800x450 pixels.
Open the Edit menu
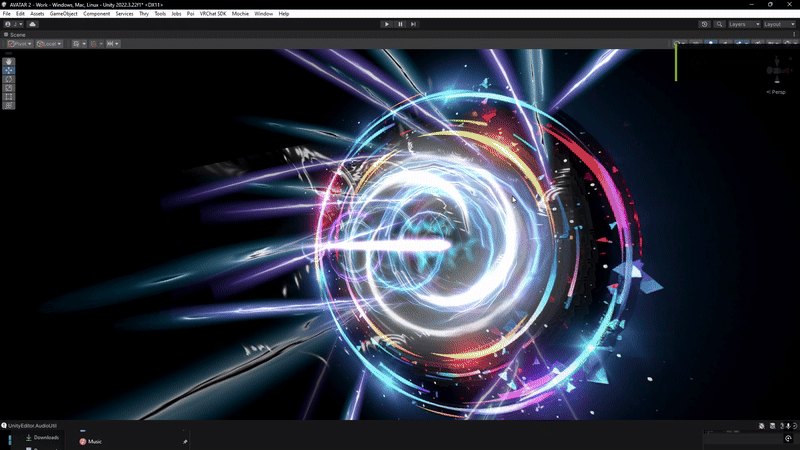20,14
